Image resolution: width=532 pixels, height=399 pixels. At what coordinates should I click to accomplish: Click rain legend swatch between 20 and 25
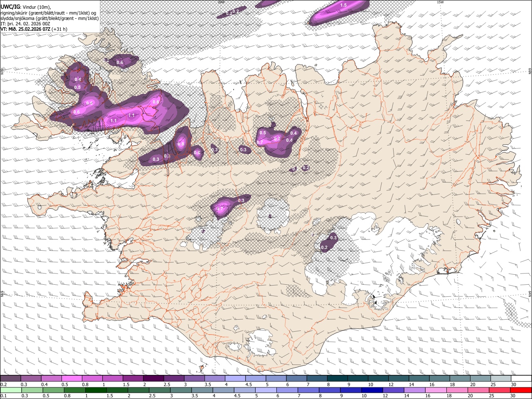point(478,390)
